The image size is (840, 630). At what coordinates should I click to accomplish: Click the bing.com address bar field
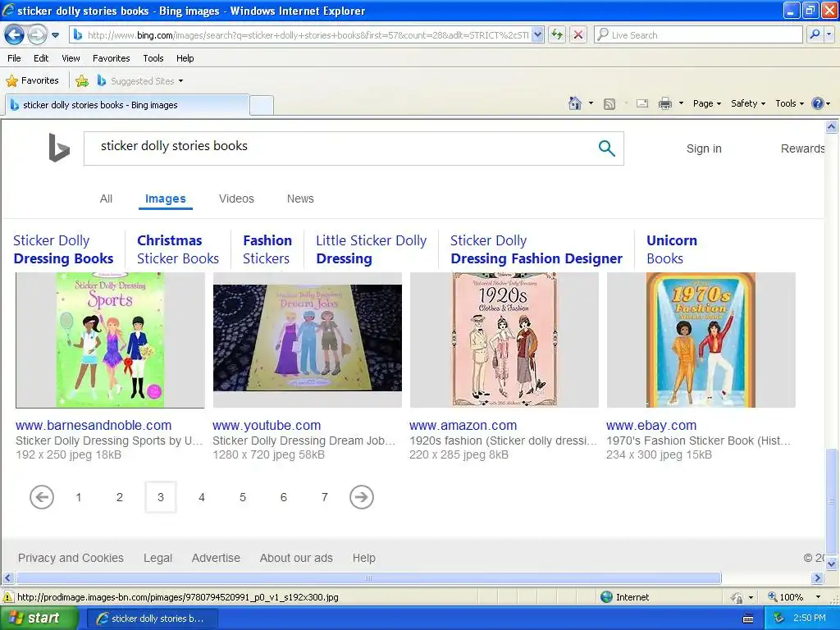coord(307,34)
